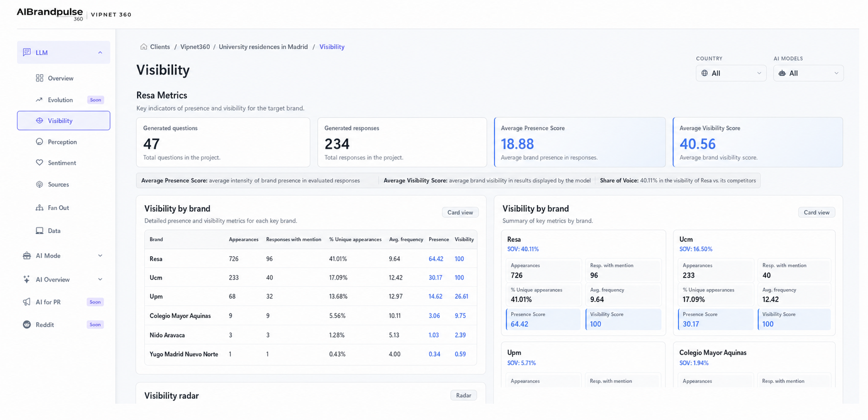Click the Presence column header
Screen dimensions: 868x420
[x=439, y=239]
